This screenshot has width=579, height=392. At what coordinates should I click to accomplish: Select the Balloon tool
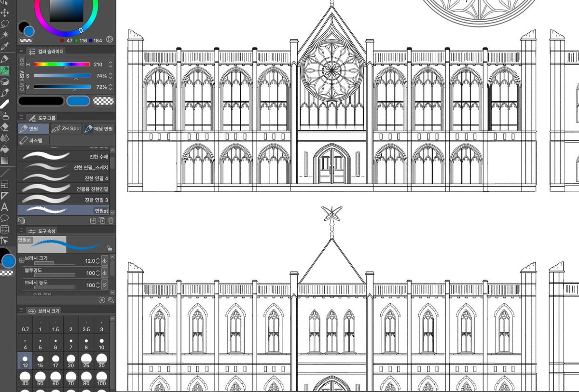pos(5,218)
